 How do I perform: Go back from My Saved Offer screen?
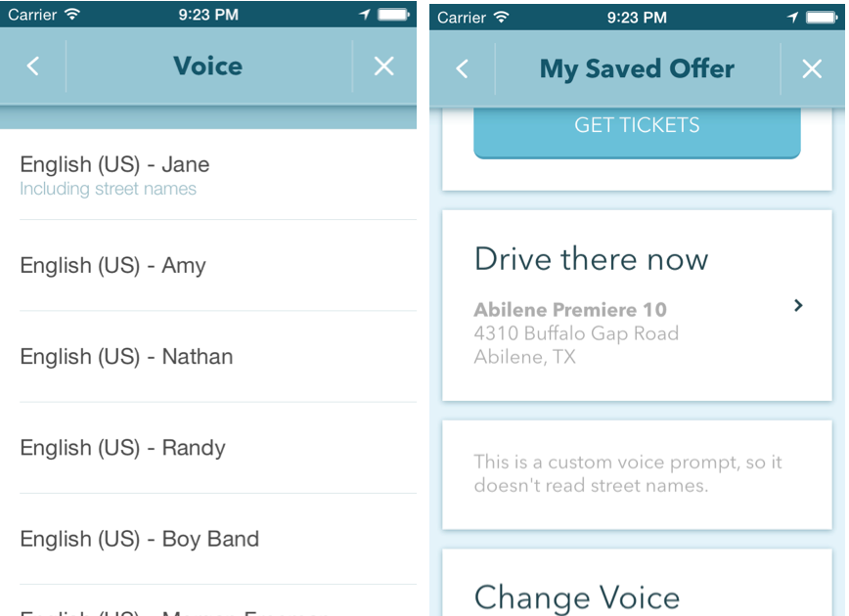tap(462, 68)
